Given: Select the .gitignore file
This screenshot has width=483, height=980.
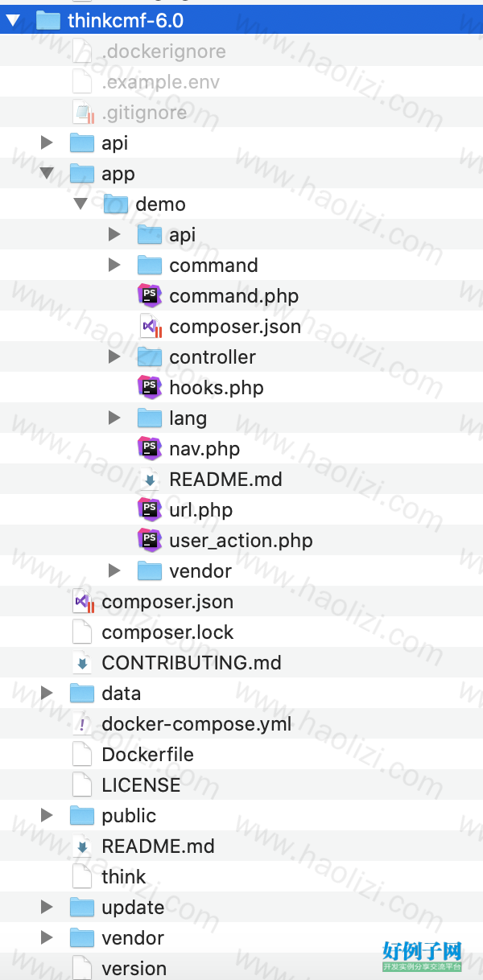Looking at the screenshot, I should (242, 113).
